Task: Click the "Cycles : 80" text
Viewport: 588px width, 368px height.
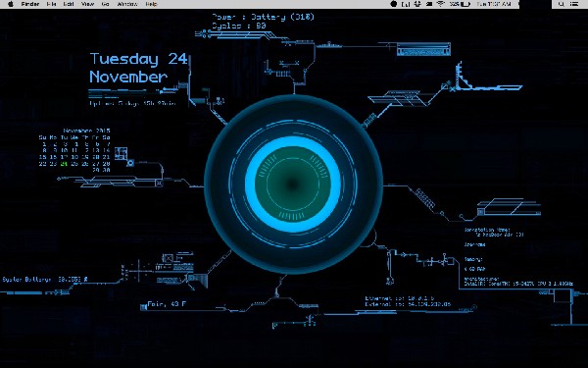Action: tap(239, 26)
